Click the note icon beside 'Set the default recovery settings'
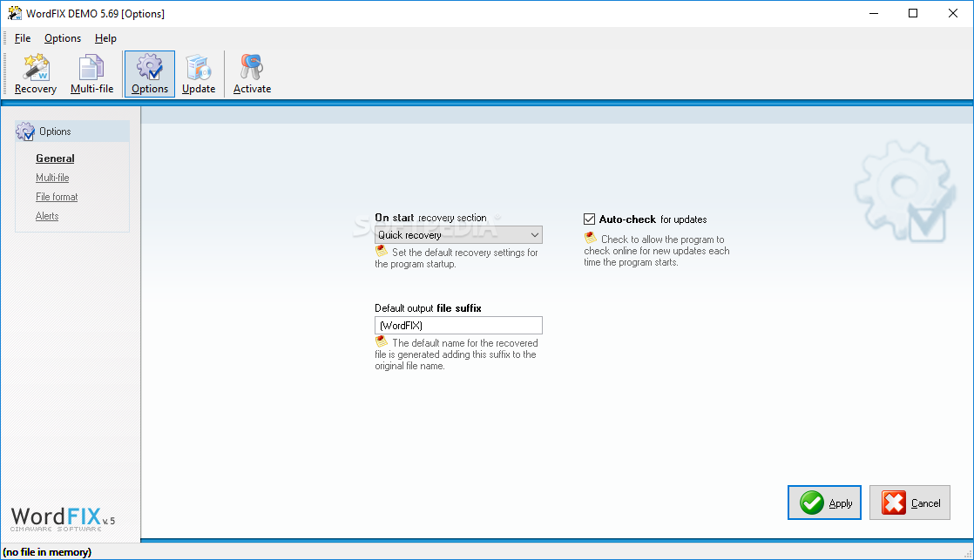Screen dimensions: 974x560 [x=382, y=251]
